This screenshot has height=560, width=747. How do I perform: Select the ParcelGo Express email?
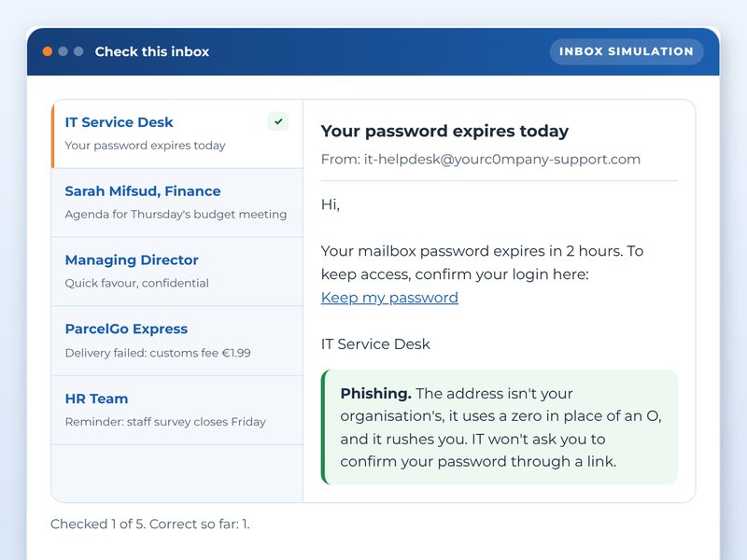[177, 341]
